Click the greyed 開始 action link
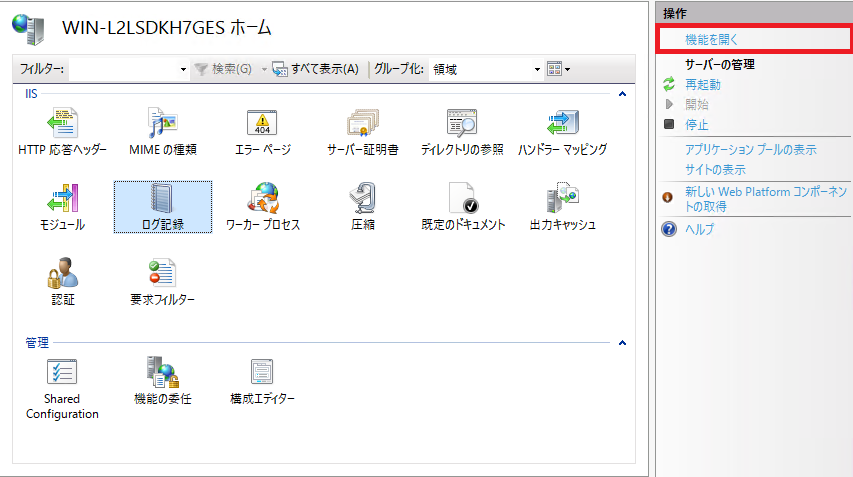Screen dimensions: 853x477 pos(697,104)
